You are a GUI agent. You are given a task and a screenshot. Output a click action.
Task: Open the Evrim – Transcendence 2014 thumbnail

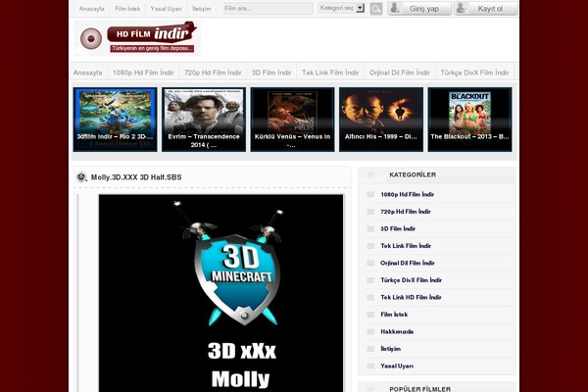pyautogui.click(x=204, y=120)
